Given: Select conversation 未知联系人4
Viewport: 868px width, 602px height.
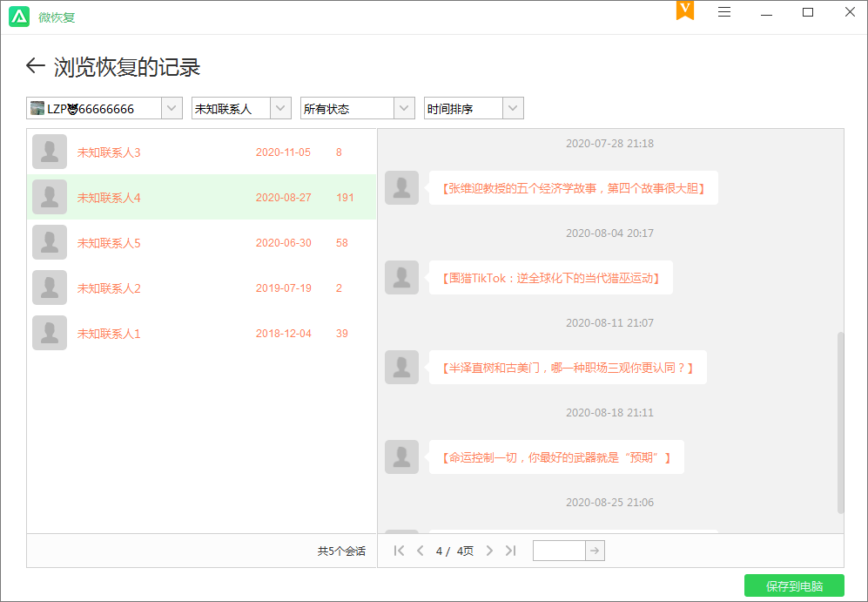Looking at the screenshot, I should click(201, 197).
